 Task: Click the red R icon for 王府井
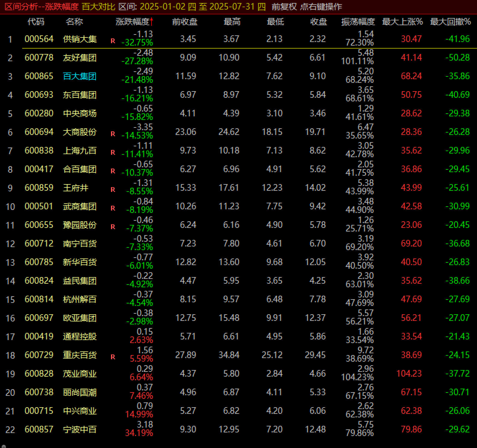(113, 190)
